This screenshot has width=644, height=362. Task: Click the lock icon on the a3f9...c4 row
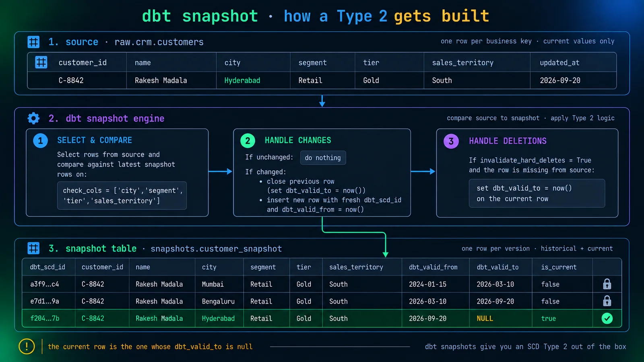[x=607, y=284]
